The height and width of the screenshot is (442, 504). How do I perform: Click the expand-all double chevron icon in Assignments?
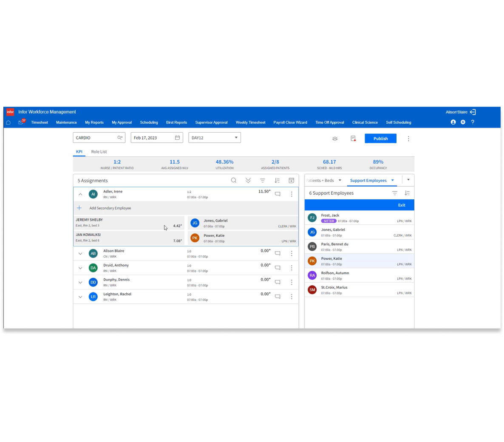(248, 181)
